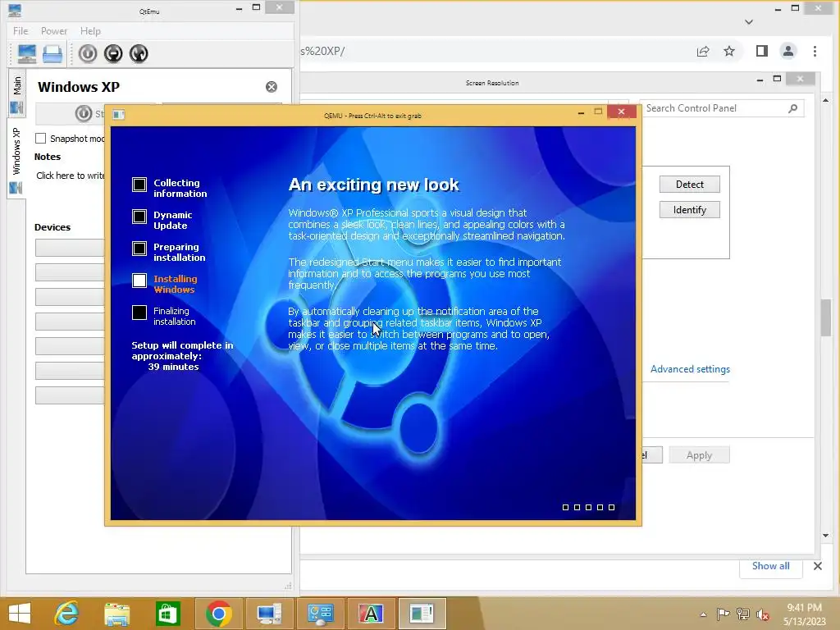Close the Windows XP machine tab with the X circle
The image size is (840, 630).
tap(272, 87)
